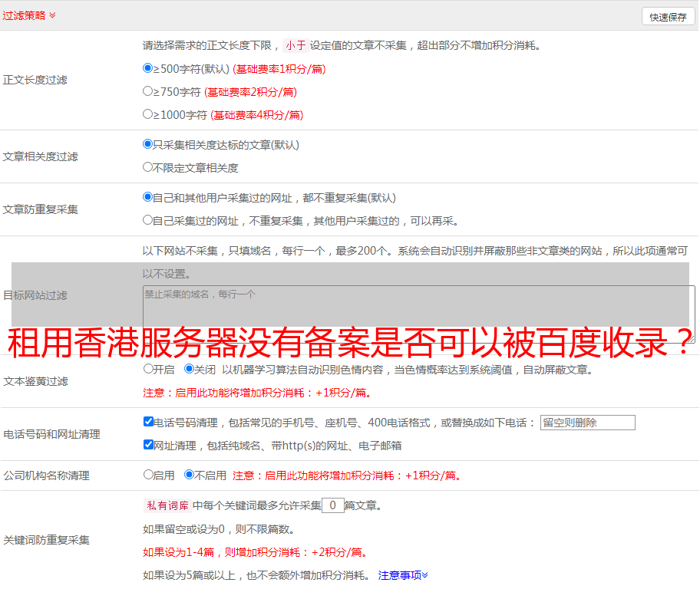Click the 文章相关度过滤 row label

coord(40,156)
